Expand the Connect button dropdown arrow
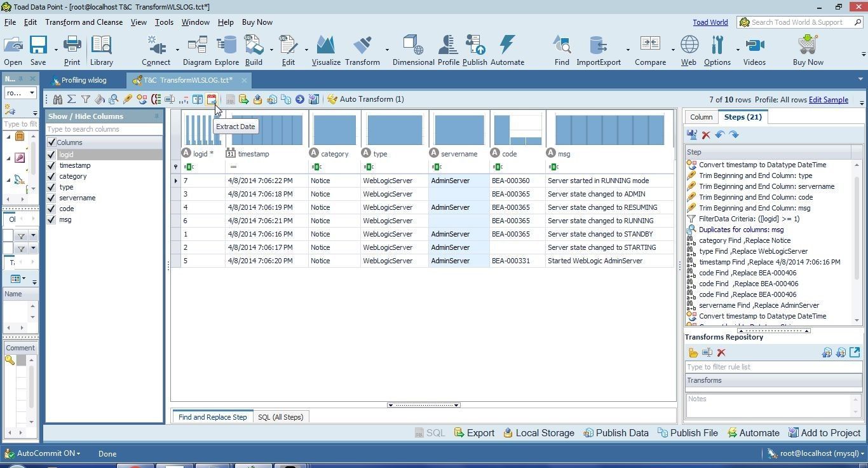 (177, 50)
